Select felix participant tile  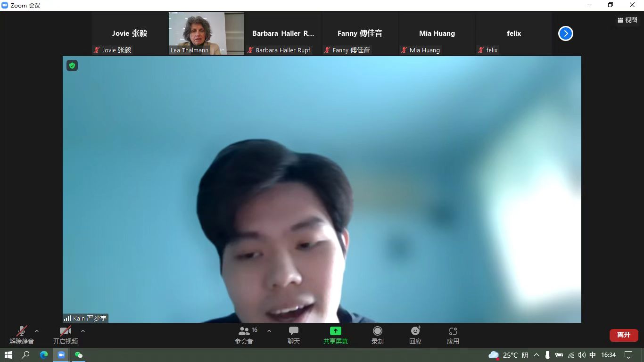[x=514, y=33]
